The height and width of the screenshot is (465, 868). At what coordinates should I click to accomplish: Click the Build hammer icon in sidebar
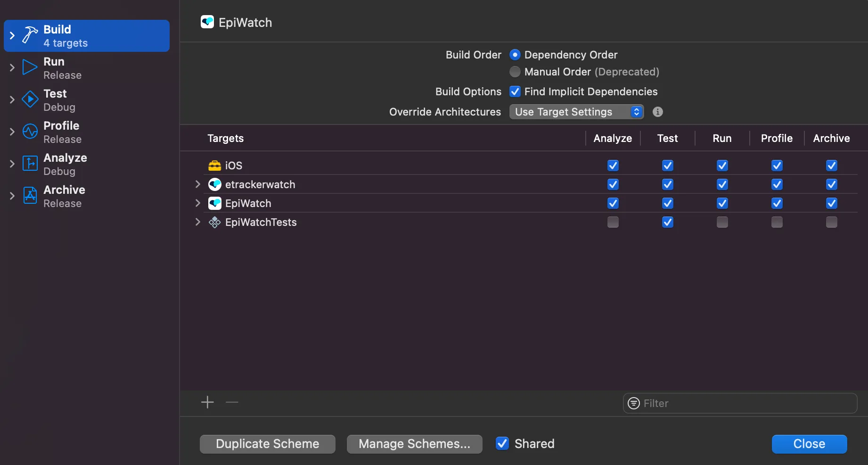[x=29, y=35]
